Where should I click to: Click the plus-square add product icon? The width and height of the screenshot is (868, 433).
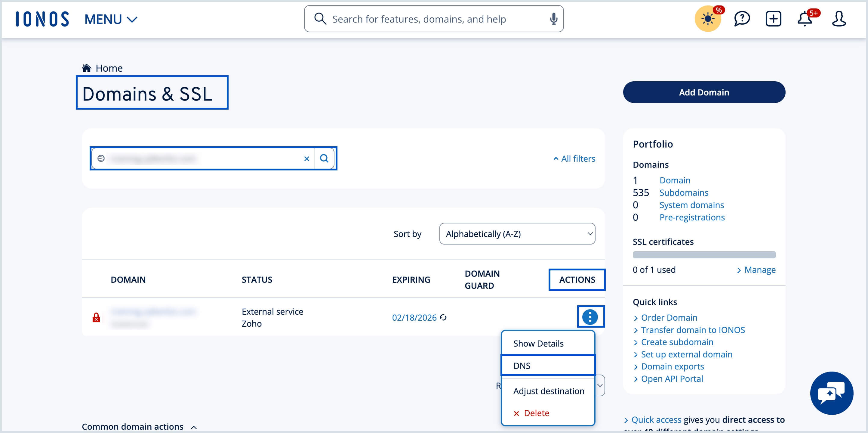click(x=773, y=19)
